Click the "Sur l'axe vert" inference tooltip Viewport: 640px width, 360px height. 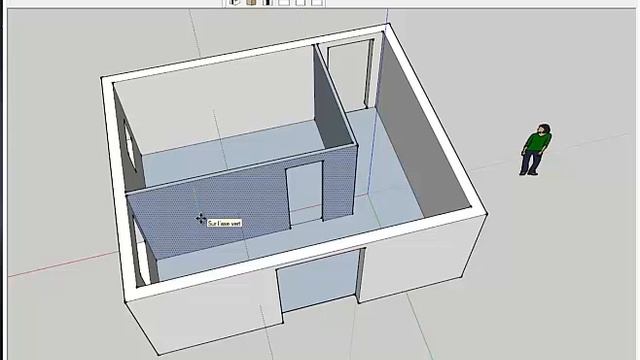pyautogui.click(x=224, y=223)
